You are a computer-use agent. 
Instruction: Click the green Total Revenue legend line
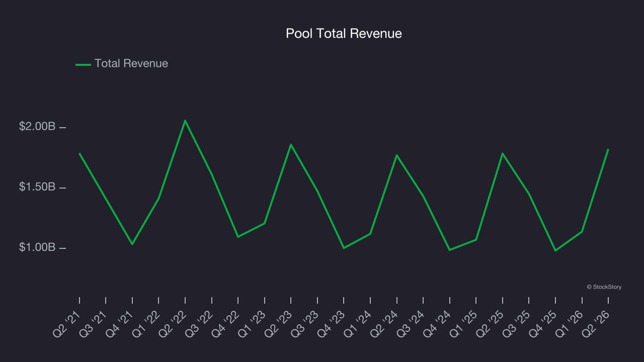click(x=83, y=64)
